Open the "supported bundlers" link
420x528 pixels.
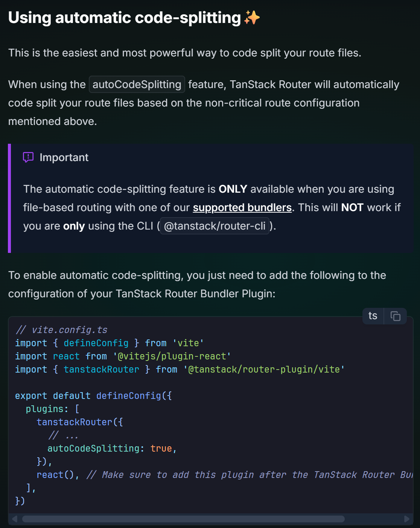[x=242, y=208]
